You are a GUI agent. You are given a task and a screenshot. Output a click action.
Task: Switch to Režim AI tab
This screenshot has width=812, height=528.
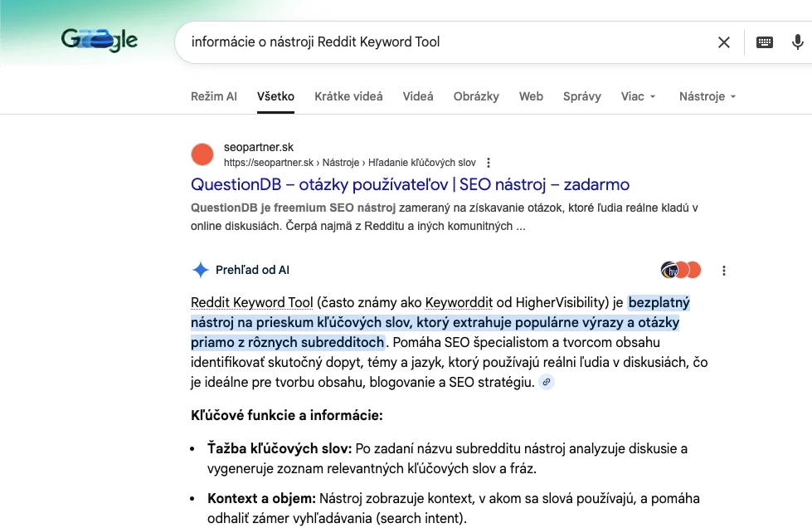click(214, 96)
